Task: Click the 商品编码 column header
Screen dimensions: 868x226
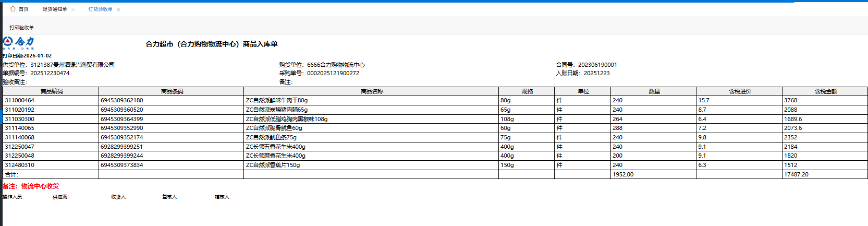Action: click(51, 91)
